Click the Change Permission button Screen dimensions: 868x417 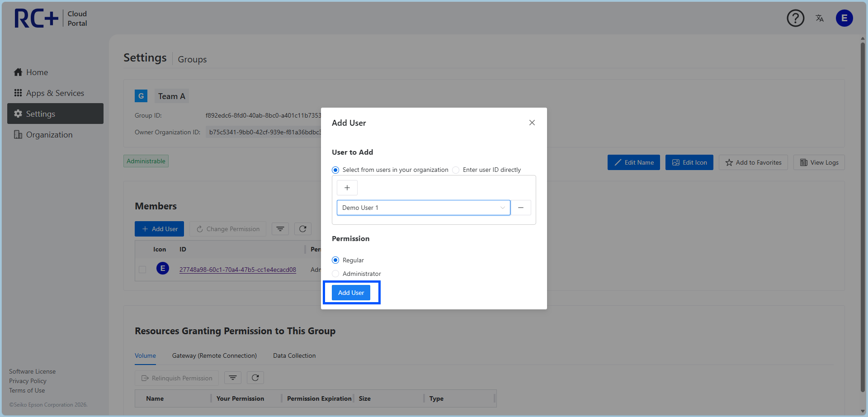click(228, 229)
